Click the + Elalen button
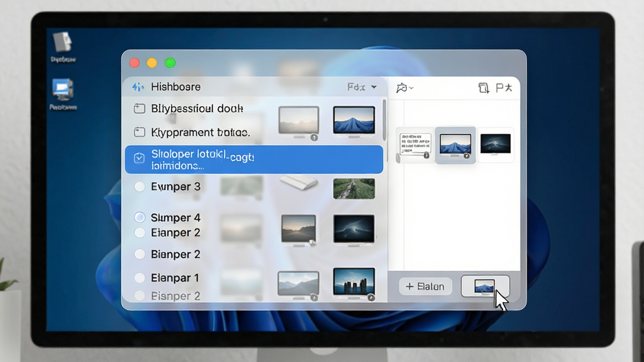This screenshot has height=362, width=644. pyautogui.click(x=425, y=287)
